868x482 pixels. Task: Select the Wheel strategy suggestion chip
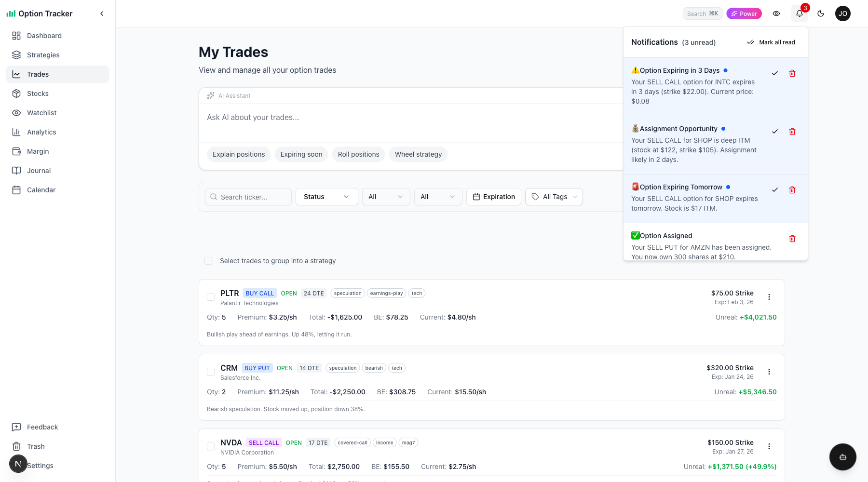point(418,154)
